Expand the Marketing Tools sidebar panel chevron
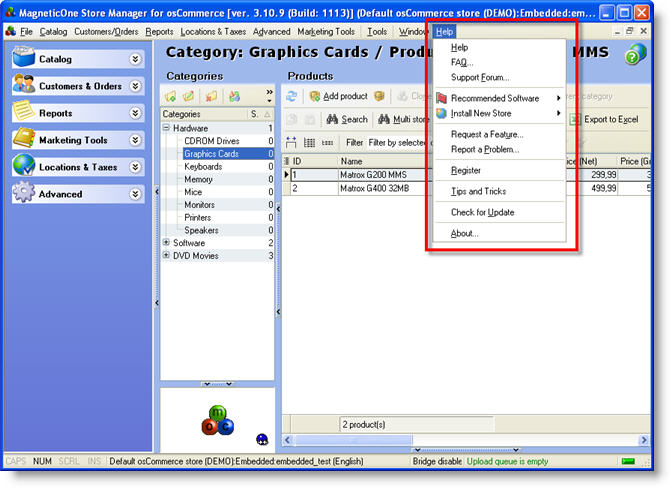This screenshot has width=670, height=487. (x=136, y=141)
